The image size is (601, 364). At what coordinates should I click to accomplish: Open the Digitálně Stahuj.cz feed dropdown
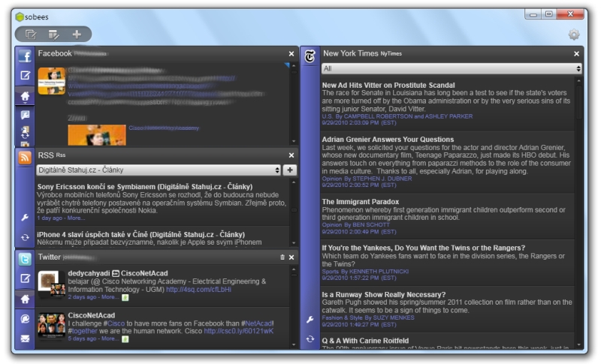(x=159, y=170)
